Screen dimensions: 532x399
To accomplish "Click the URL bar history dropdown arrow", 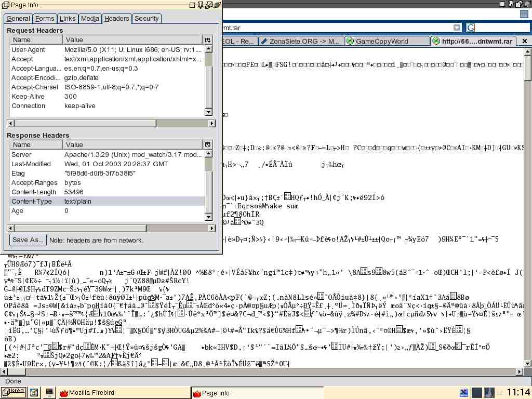I will click(457, 28).
